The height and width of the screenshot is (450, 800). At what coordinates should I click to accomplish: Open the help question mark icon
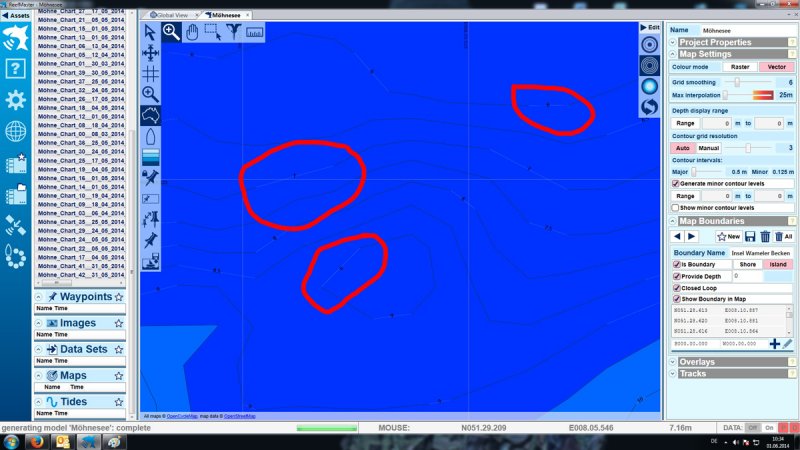pyautogui.click(x=15, y=69)
